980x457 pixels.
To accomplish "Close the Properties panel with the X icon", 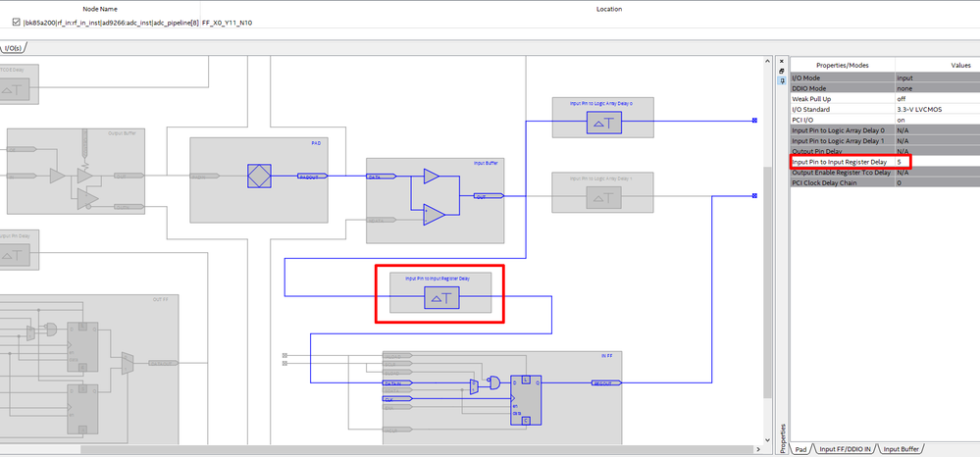I will pos(781,61).
